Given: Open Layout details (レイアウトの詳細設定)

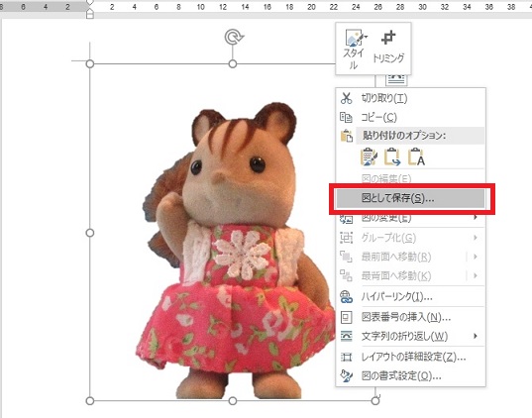Looking at the screenshot, I should [411, 357].
